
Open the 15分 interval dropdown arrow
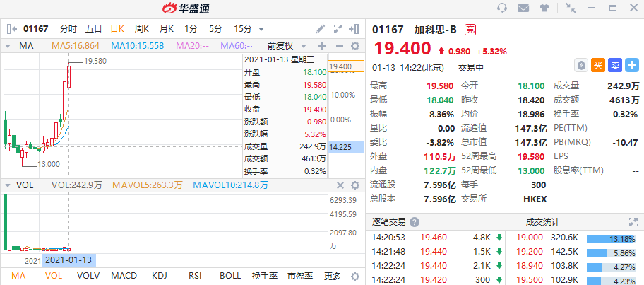click(x=261, y=29)
